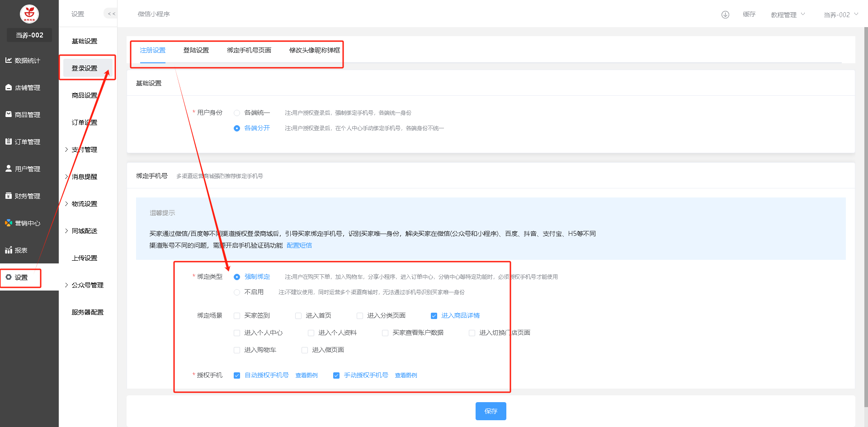The width and height of the screenshot is (868, 427).
Task: Open the 配置短信 link
Action: pyautogui.click(x=299, y=245)
